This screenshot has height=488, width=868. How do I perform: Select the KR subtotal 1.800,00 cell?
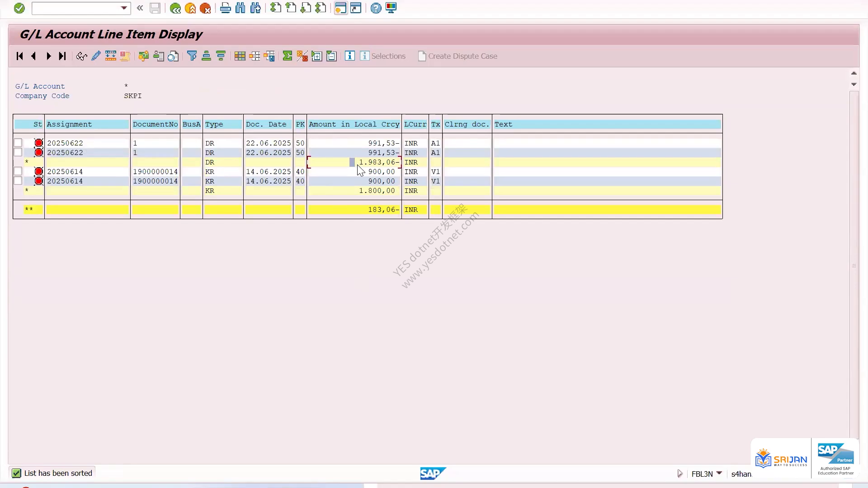[354, 191]
